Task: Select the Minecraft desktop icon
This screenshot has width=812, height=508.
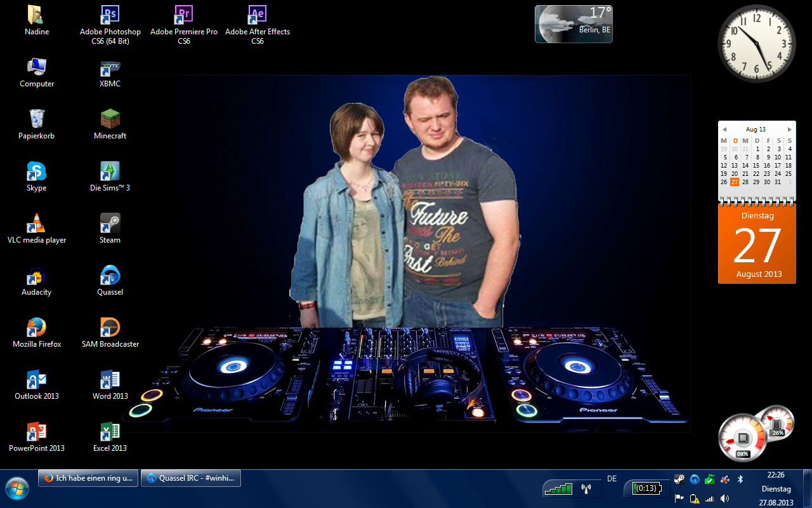Action: 110,119
